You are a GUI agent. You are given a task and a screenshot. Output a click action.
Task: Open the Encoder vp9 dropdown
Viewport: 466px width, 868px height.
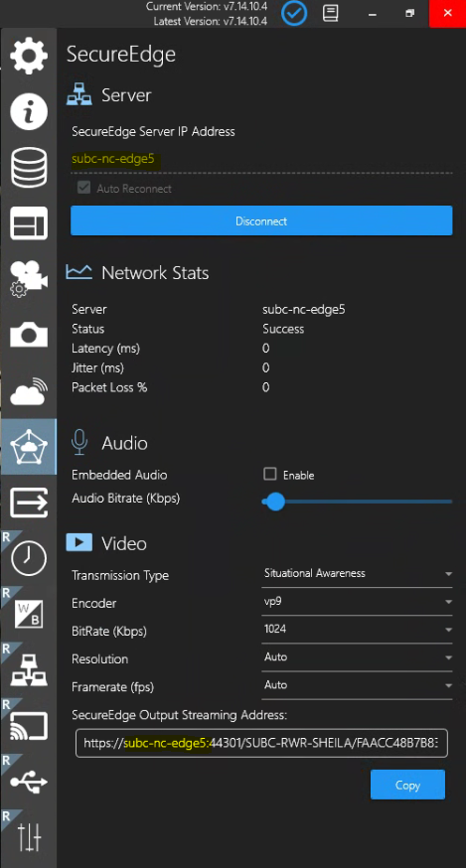(x=357, y=602)
